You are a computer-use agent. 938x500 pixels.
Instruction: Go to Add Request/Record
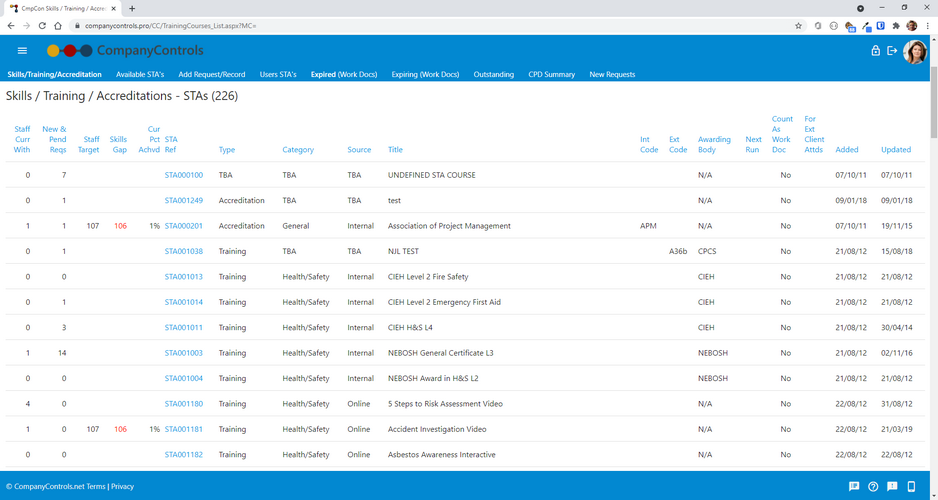tap(212, 74)
